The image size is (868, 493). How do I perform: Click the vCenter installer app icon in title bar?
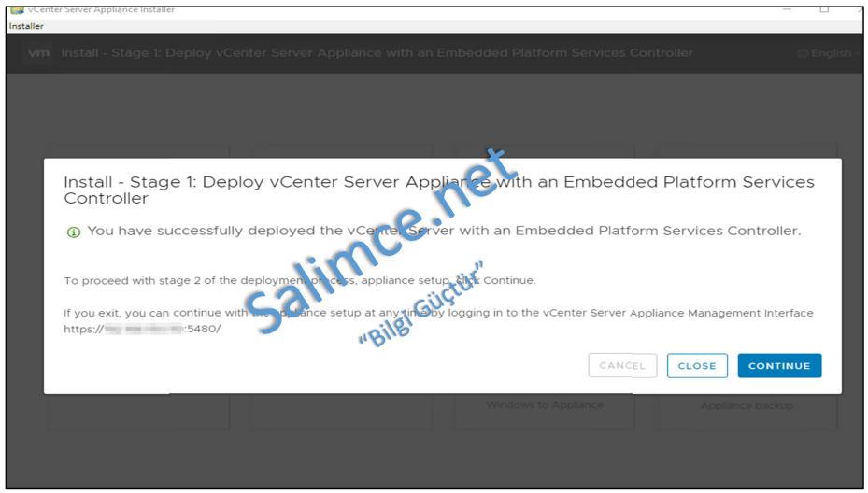coord(17,9)
